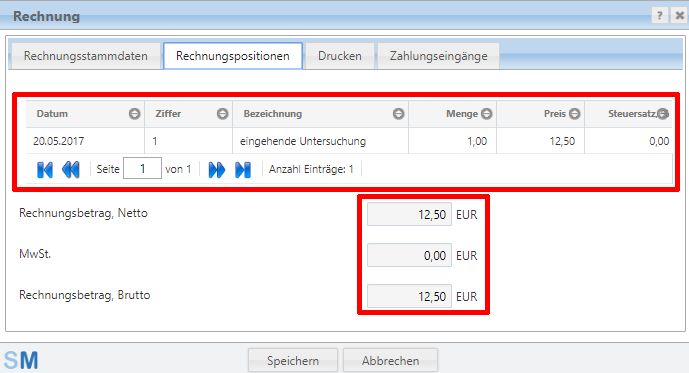
Task: Go to next page of invoice items
Action: click(216, 170)
